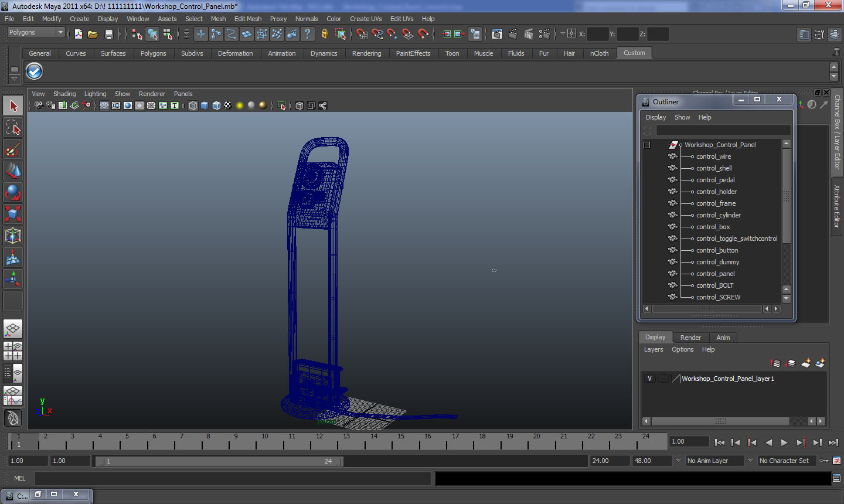Open the Mesh menu
This screenshot has width=844, height=504.
point(218,19)
